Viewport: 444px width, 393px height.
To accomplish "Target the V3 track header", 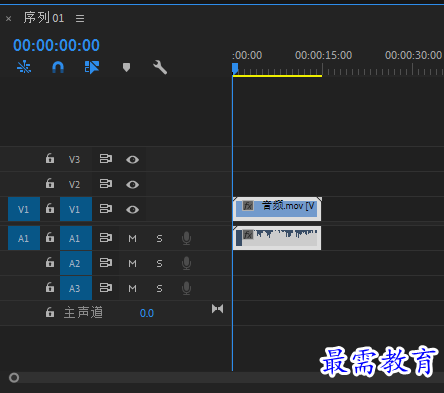I will [x=75, y=159].
